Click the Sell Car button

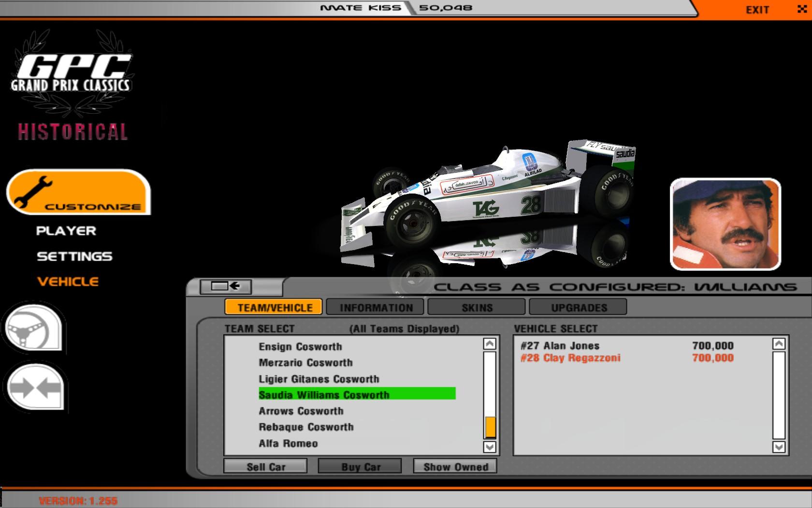(265, 466)
